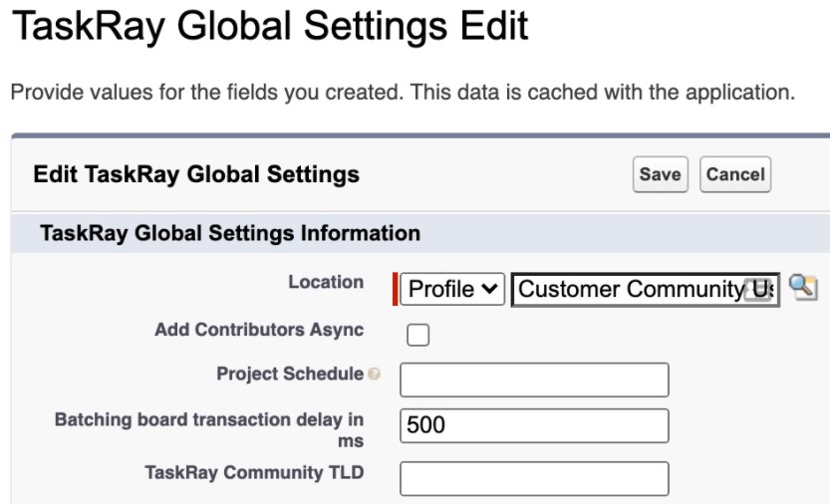Click the red required-field bar beside Location

395,289
